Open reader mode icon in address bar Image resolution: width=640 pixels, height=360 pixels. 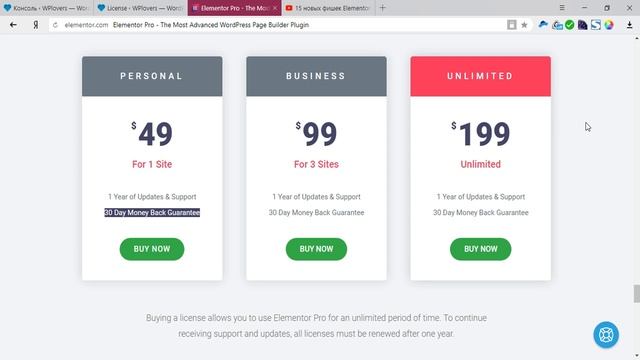(x=511, y=25)
